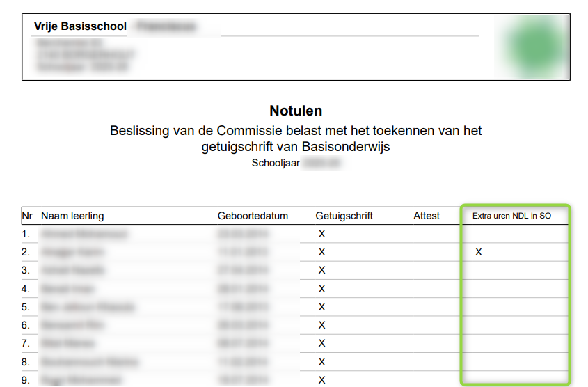Image resolution: width=588 pixels, height=387 pixels.
Task: Click the "Naam leerling" column header
Action: pos(72,216)
